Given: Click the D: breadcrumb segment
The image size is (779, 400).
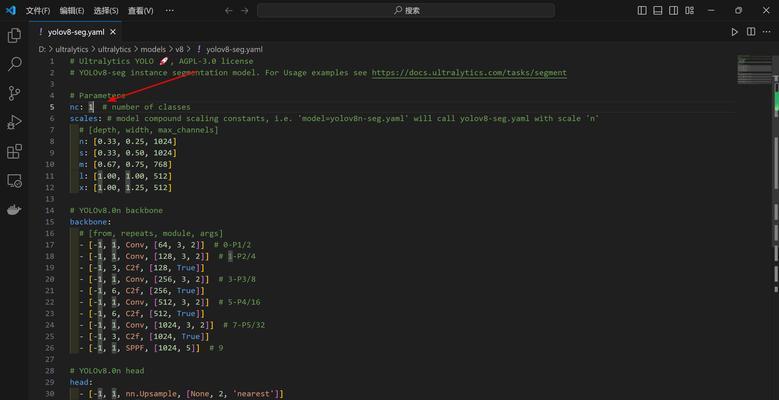Looking at the screenshot, I should 42,49.
